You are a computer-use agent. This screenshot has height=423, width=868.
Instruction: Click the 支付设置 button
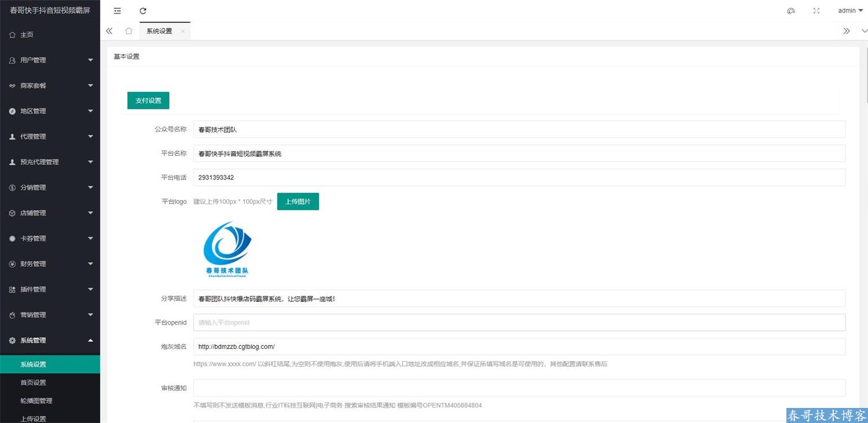(148, 100)
